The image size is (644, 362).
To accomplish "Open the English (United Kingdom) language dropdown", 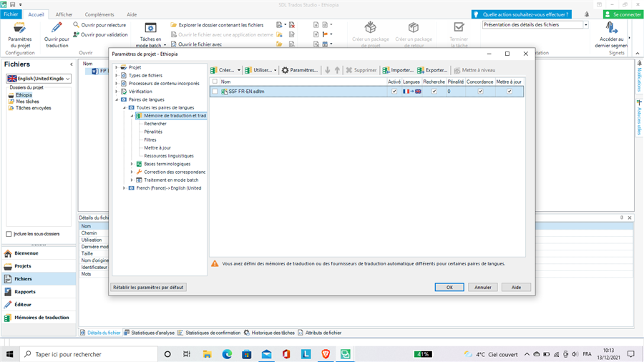I will coord(39,79).
